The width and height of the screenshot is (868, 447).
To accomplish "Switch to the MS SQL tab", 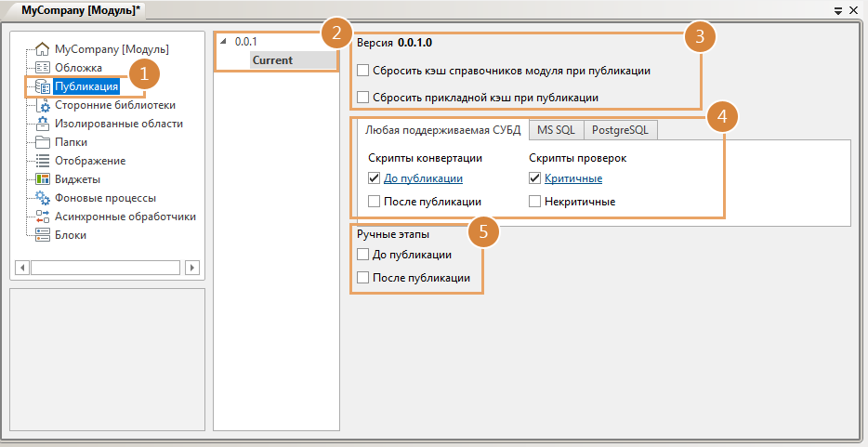I will pos(556,130).
